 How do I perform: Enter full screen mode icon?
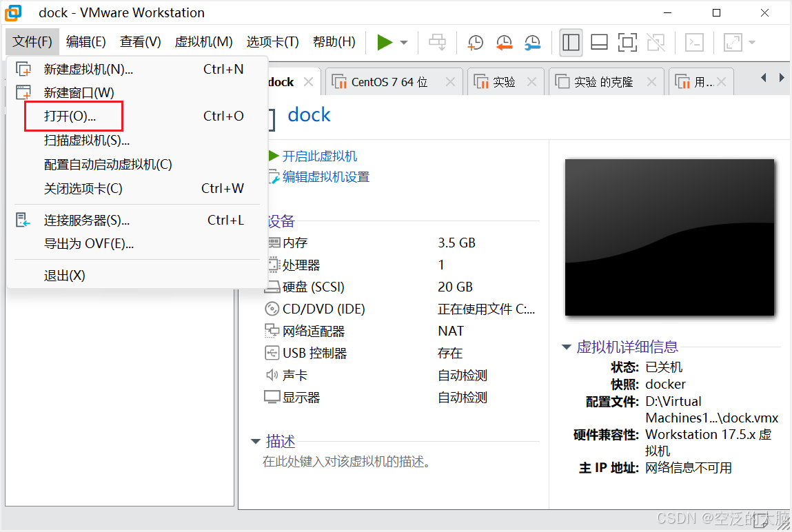point(627,43)
